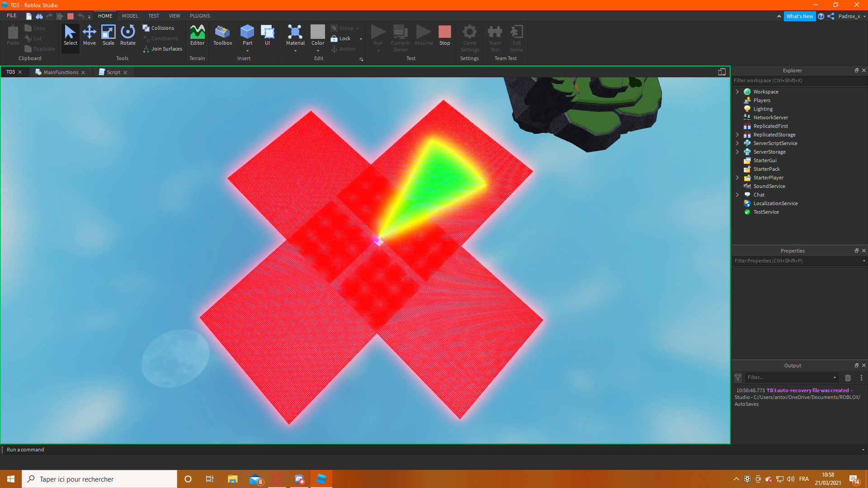868x488 pixels.
Task: Expand ServerScriptService node
Action: 737,143
